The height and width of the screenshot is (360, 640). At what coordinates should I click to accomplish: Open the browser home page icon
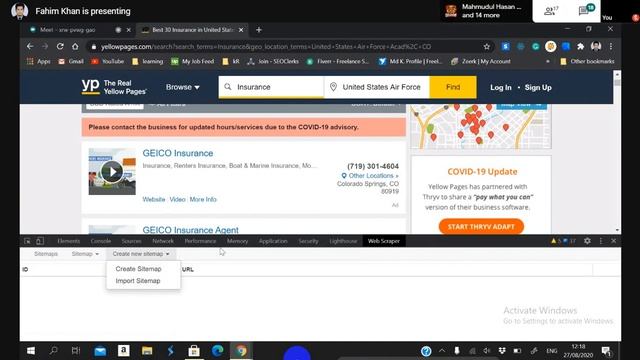pos(75,47)
